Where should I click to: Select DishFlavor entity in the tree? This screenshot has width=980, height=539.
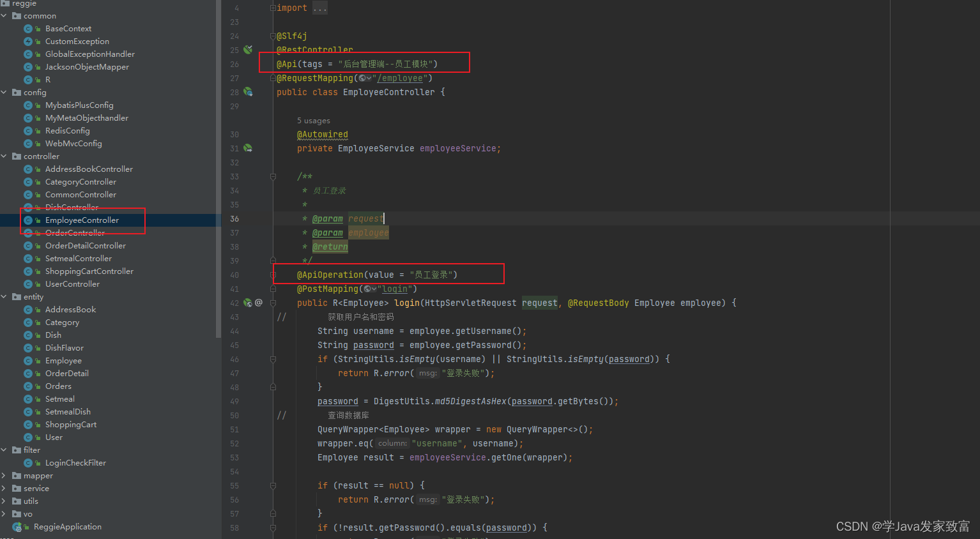click(65, 348)
